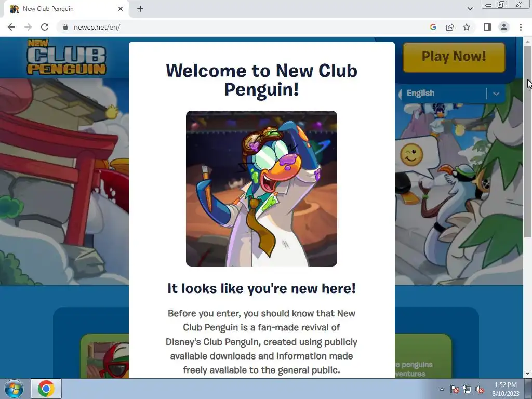This screenshot has width=532, height=399.
Task: Click the text 'It looks like you're new here!'
Action: (x=262, y=288)
